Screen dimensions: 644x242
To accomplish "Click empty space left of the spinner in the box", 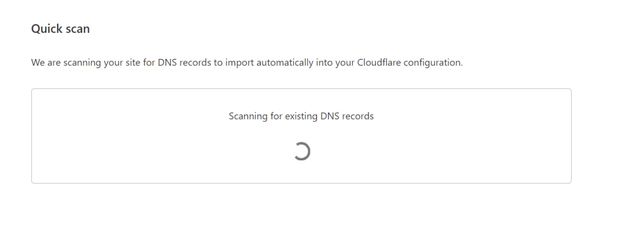I will click(x=161, y=151).
